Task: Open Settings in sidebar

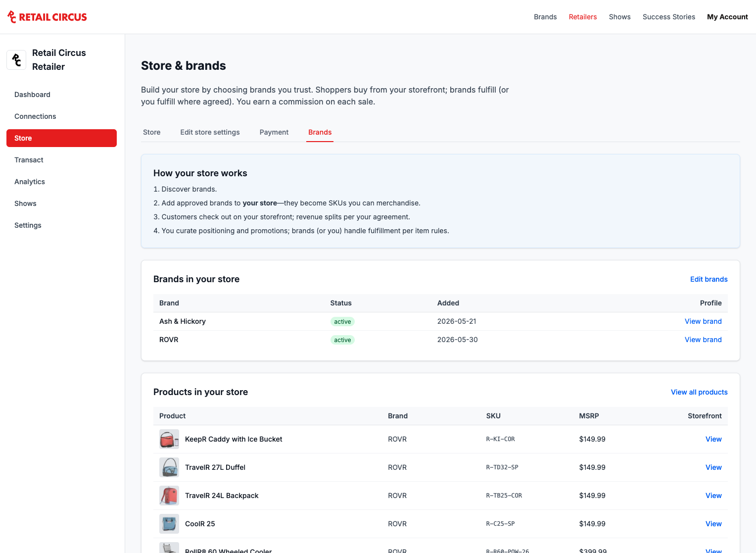Action: tap(61, 225)
